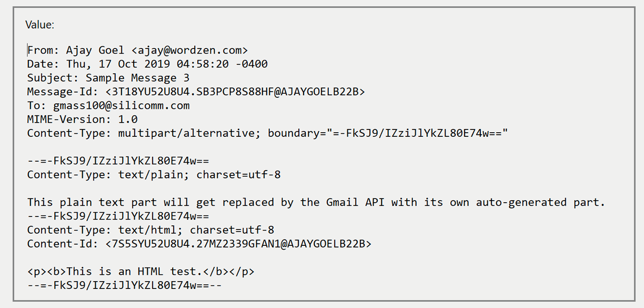Click the gmass100@silicomm.com recipient address
The height and width of the screenshot is (308, 644).
tap(121, 105)
